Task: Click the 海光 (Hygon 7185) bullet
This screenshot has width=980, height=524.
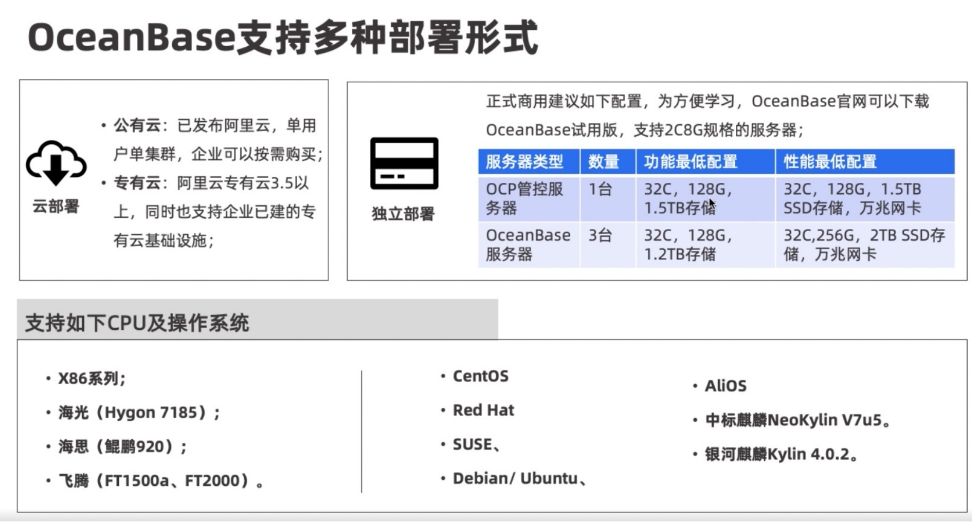Action: pos(139,413)
